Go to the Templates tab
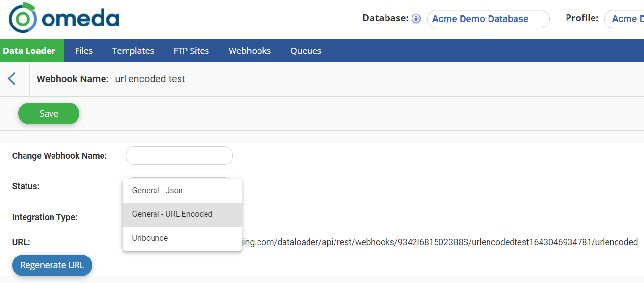The image size is (644, 283). [x=133, y=51]
